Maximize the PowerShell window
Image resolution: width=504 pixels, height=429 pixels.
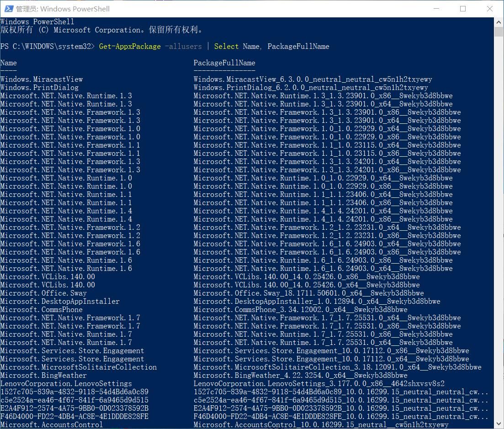click(463, 9)
